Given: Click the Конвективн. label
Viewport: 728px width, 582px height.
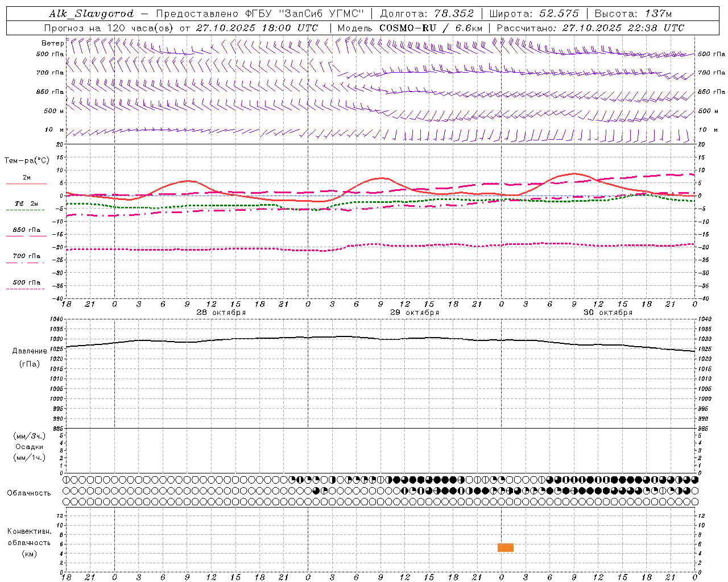Looking at the screenshot, I should [x=29, y=531].
